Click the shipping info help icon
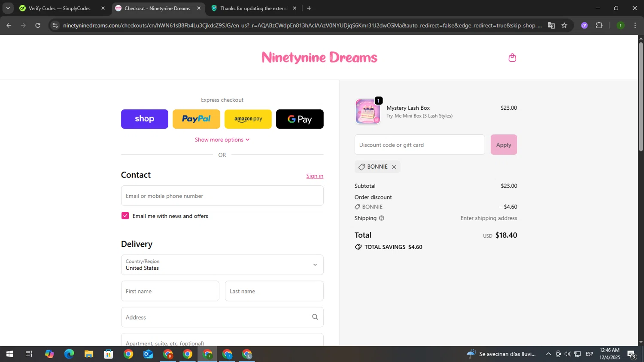Screen dimensions: 644x362 [381, 218]
